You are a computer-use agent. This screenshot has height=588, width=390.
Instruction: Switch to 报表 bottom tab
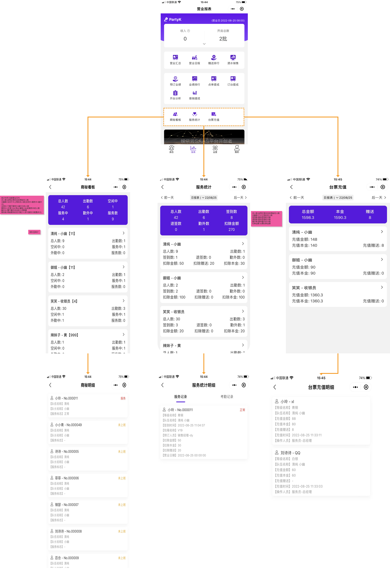pos(193,149)
